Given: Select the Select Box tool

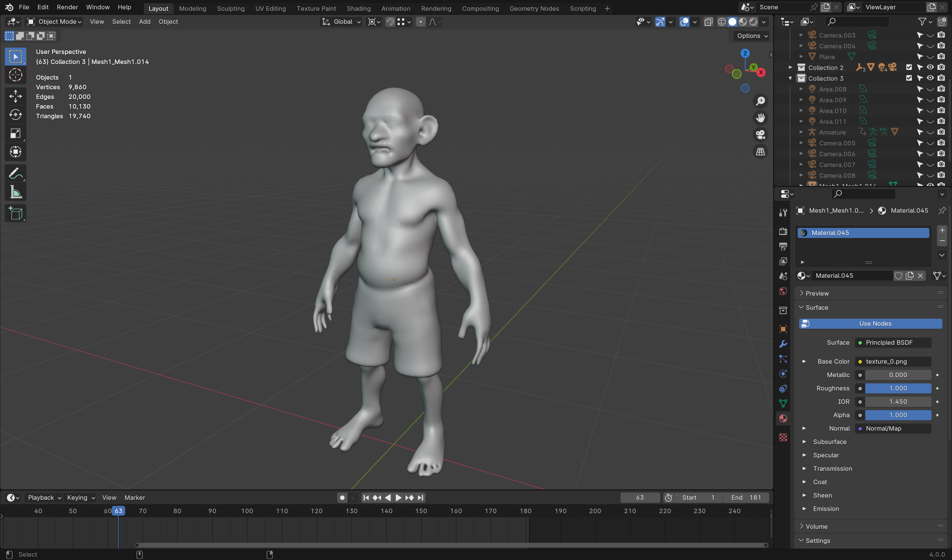Looking at the screenshot, I should click(16, 57).
